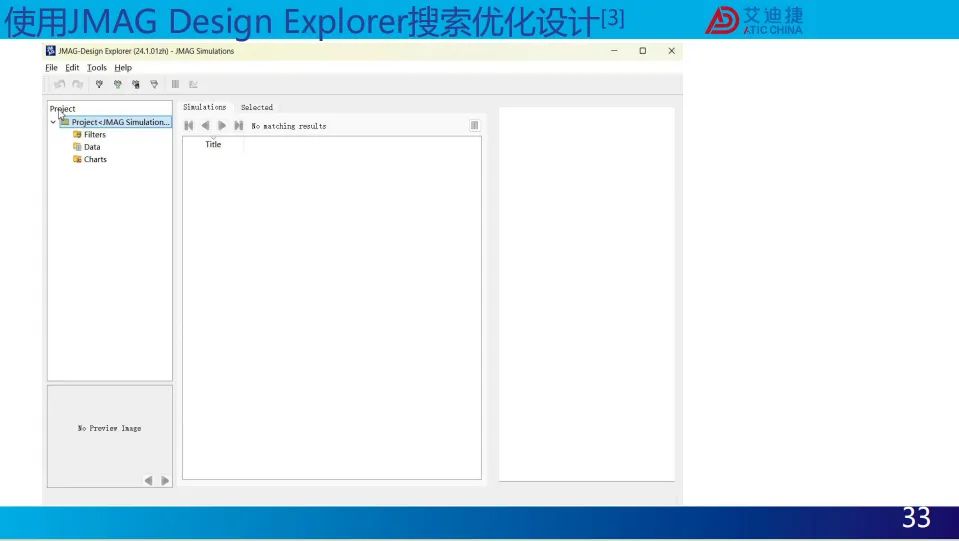Collapse the Project tree node

(x=53, y=122)
